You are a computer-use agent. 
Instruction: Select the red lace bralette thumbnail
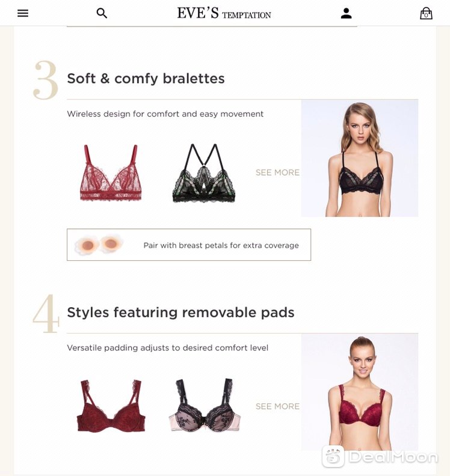111,172
